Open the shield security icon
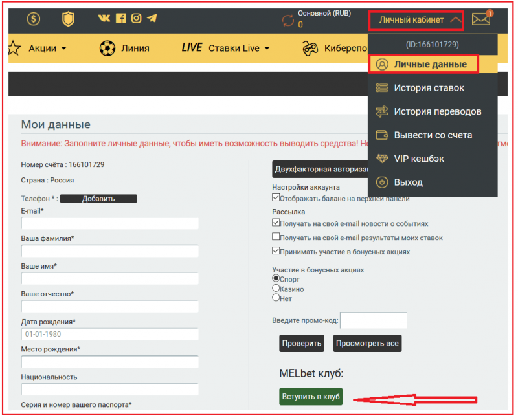Screen dimensions: 518x420 pyautogui.click(x=68, y=19)
